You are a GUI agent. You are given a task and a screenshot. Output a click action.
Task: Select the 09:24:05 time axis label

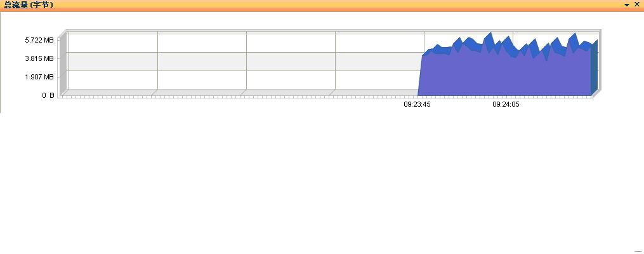point(506,104)
